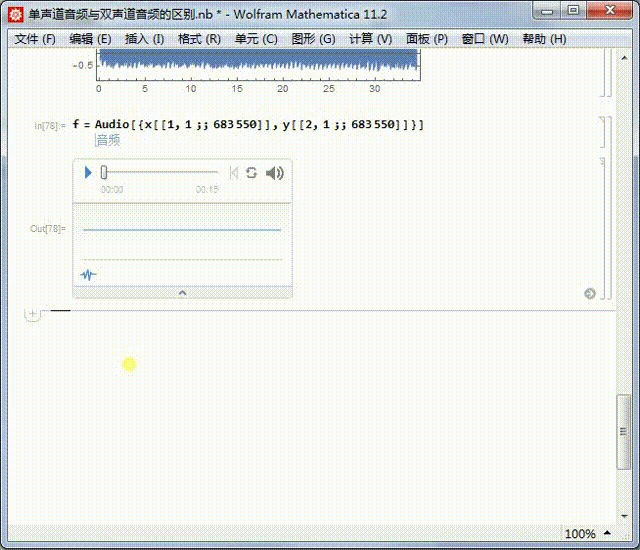Toggle the audio loop button
Image resolution: width=640 pixels, height=550 pixels.
pos(251,173)
